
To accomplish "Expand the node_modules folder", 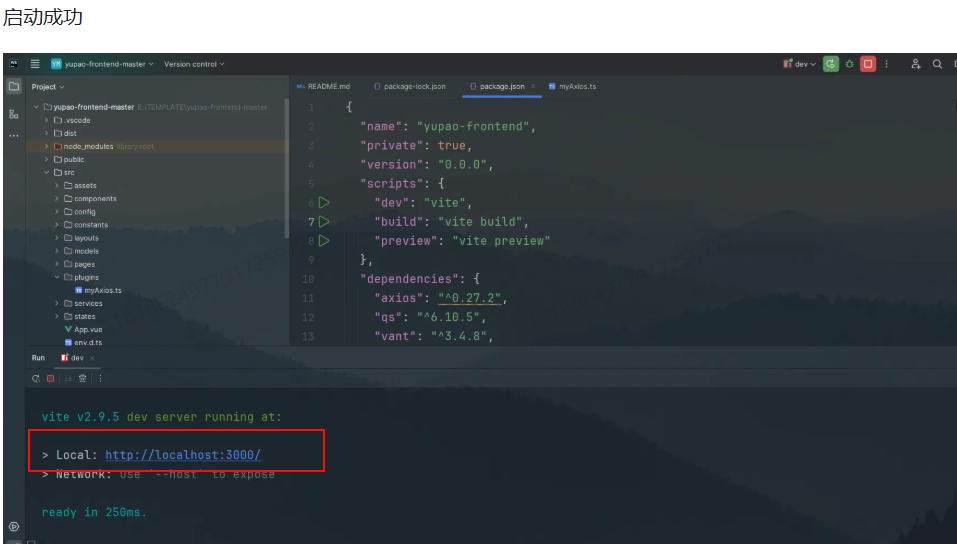I will coord(46,147).
